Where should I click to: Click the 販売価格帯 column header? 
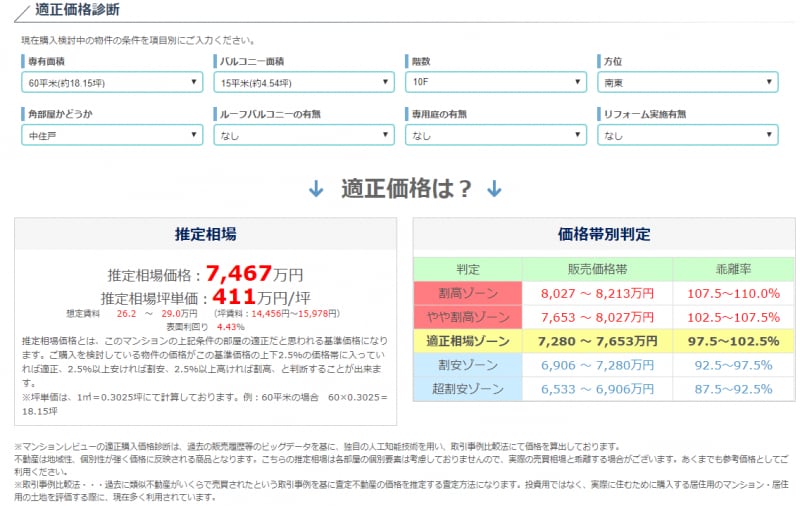pos(597,269)
